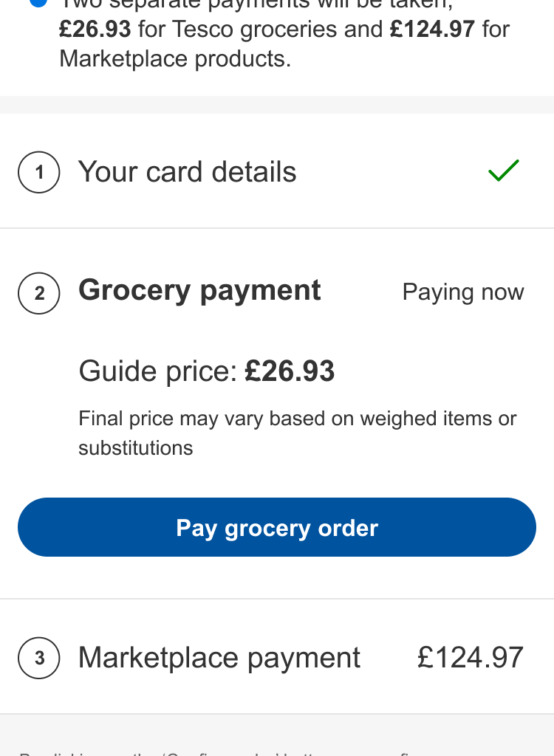Click the step 2 numbered circle icon
The image size is (554, 756).
point(38,293)
